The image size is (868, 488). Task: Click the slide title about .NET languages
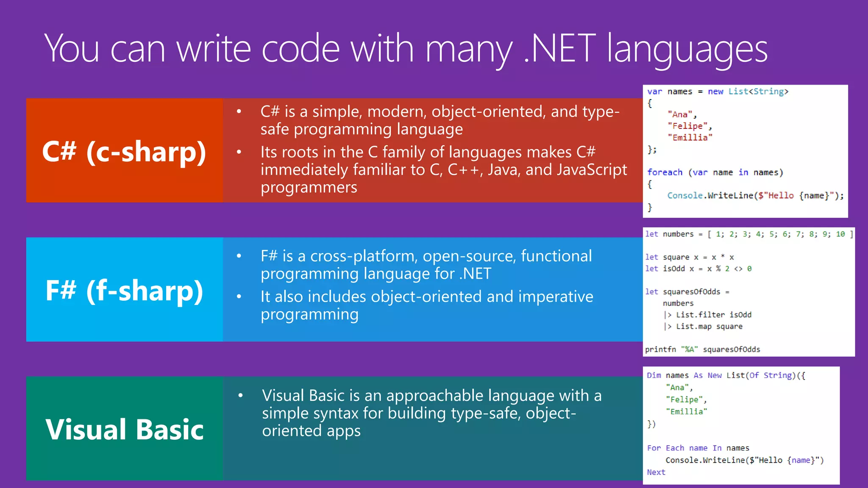[406, 49]
